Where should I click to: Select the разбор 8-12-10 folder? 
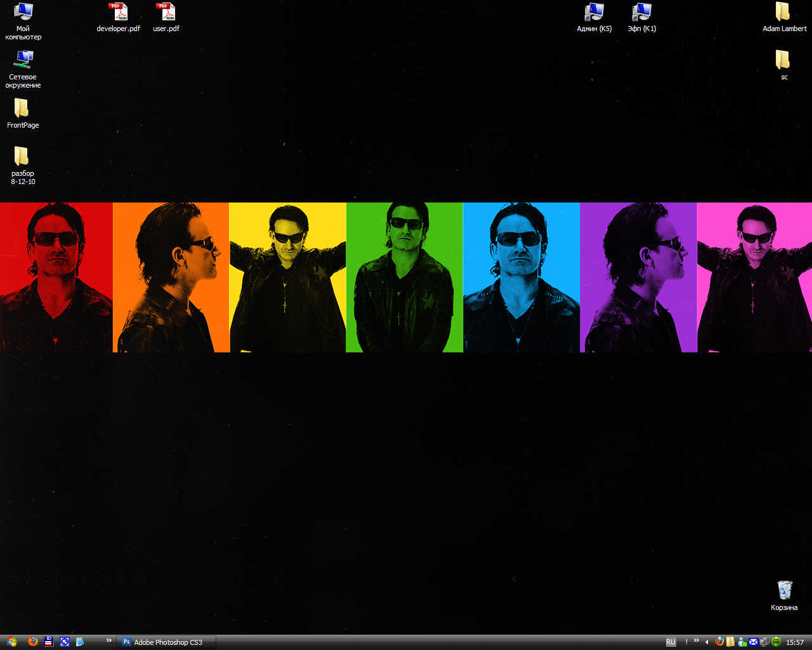[23, 166]
